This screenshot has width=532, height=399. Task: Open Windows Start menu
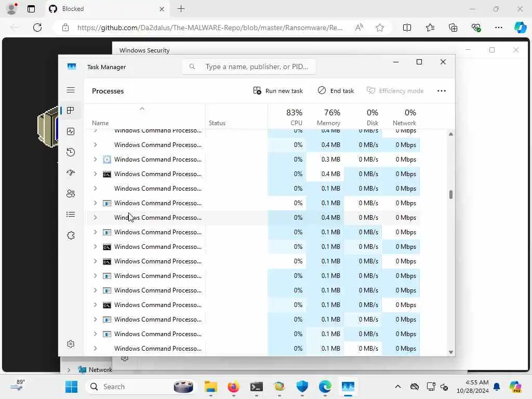click(x=71, y=387)
